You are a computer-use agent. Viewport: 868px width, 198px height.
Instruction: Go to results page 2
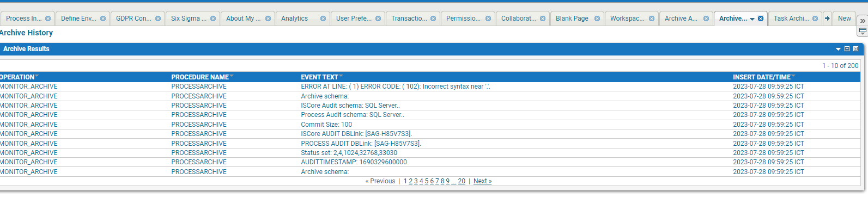click(410, 181)
